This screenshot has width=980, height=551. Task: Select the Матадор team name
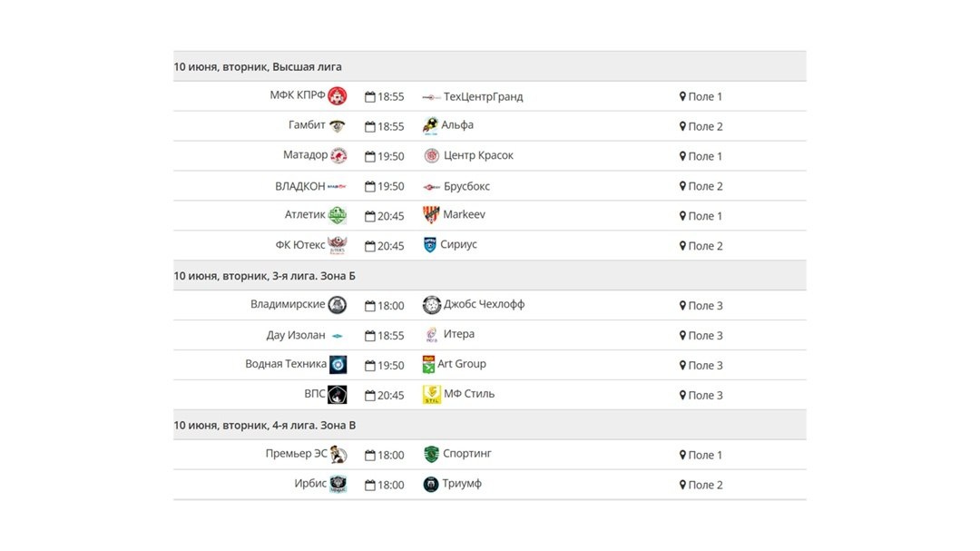tap(305, 155)
